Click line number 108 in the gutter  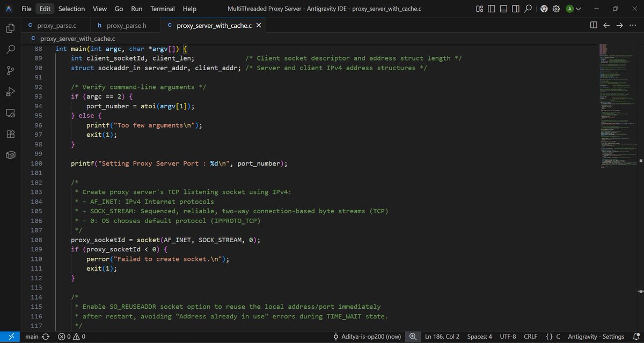(36, 240)
